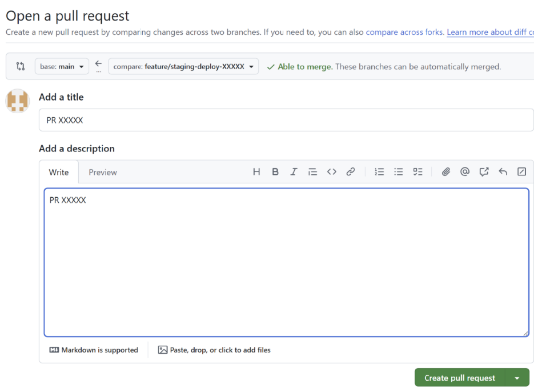Open the compare: feature/staging-deploy branch dropdown
This screenshot has height=392, width=534.
(x=183, y=67)
